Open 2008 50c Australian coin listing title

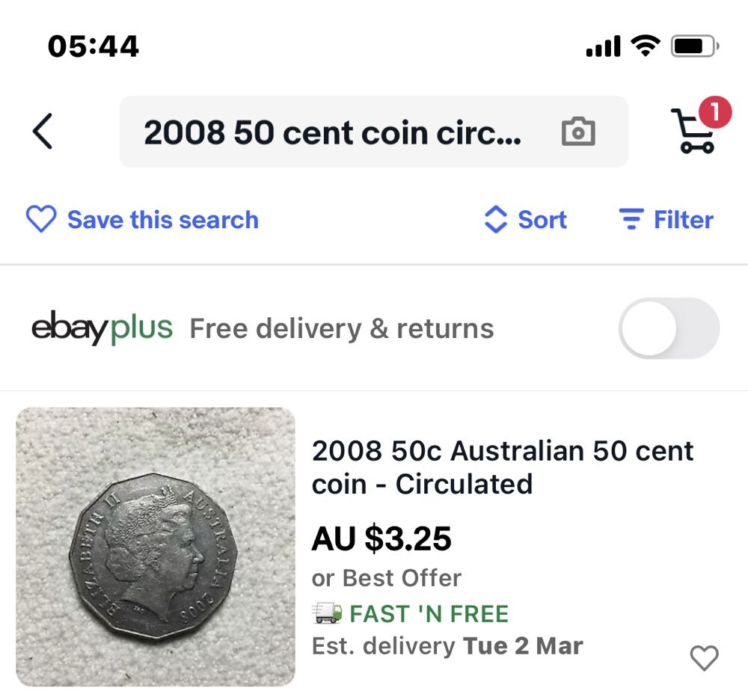502,467
